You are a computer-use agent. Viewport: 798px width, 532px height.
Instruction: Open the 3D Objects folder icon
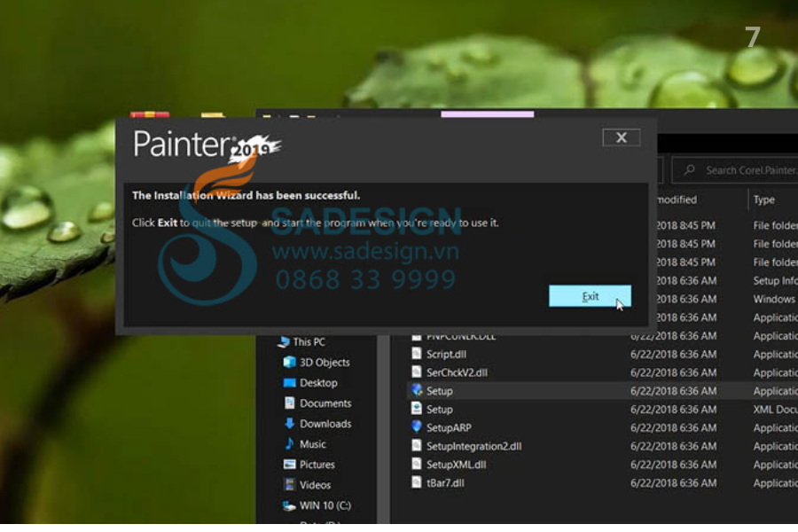pos(289,362)
